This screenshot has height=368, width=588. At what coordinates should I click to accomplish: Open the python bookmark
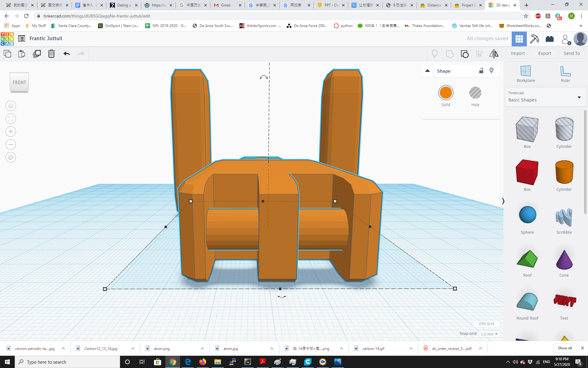click(343, 26)
